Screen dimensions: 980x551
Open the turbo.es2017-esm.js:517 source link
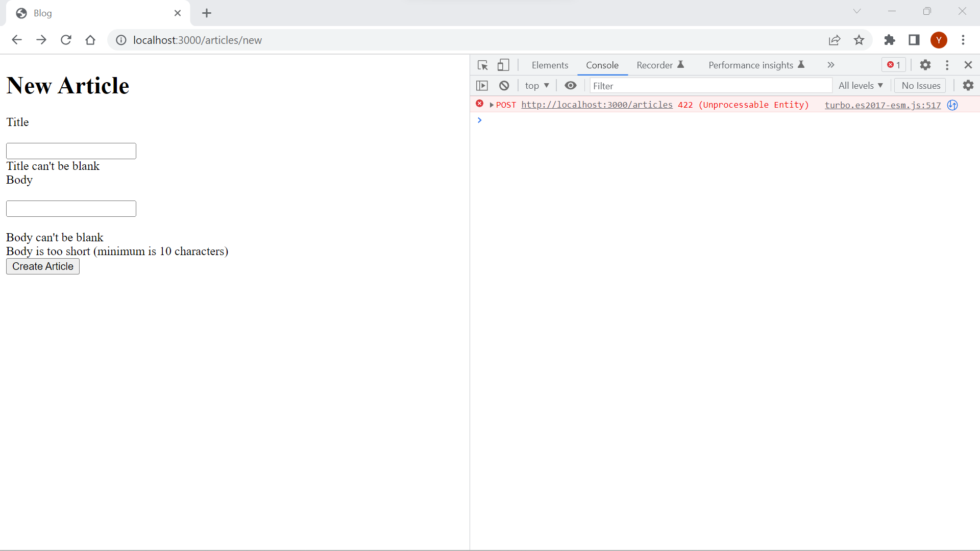click(x=883, y=105)
